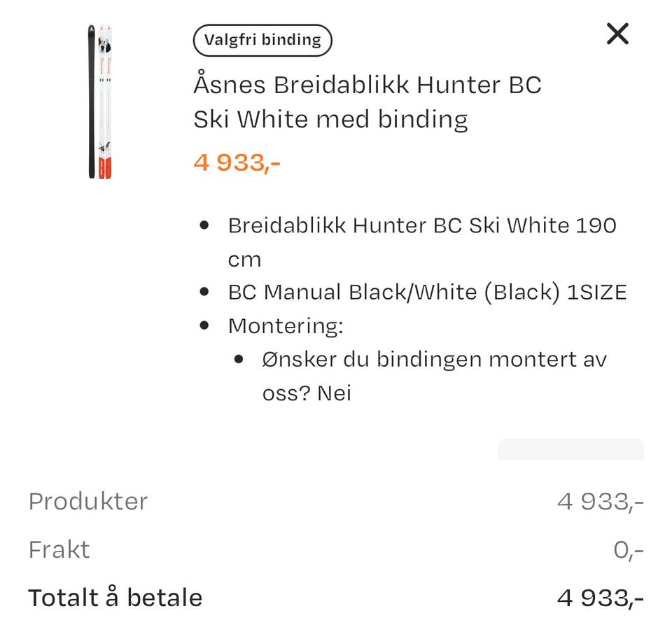Click the 'Valgfri binding' badge
The image size is (672, 625).
262,40
